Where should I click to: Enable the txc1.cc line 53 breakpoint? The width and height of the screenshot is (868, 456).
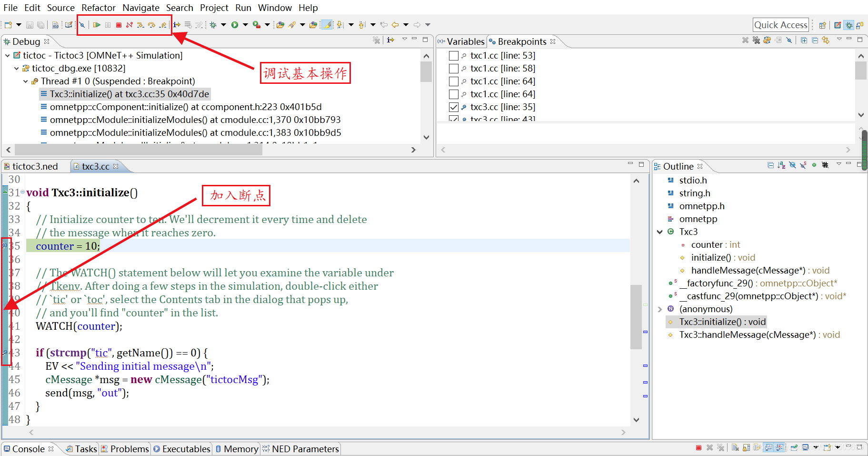point(454,55)
